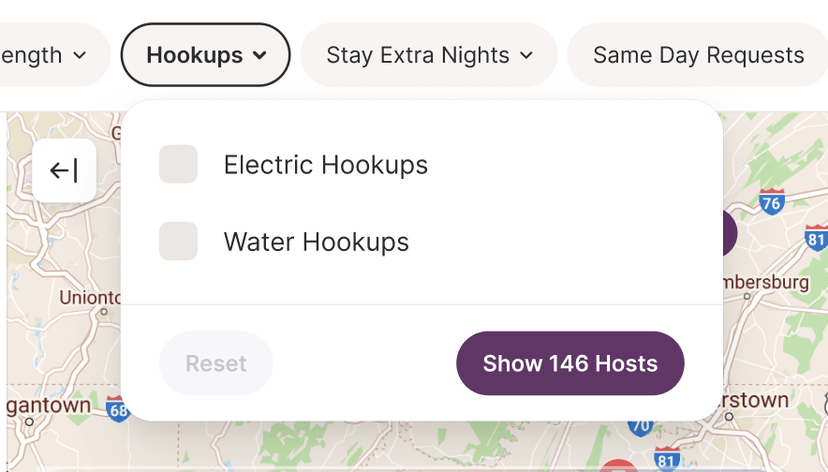This screenshot has width=828, height=472.
Task: Click the Chambersburg town label on map
Action: [x=766, y=282]
